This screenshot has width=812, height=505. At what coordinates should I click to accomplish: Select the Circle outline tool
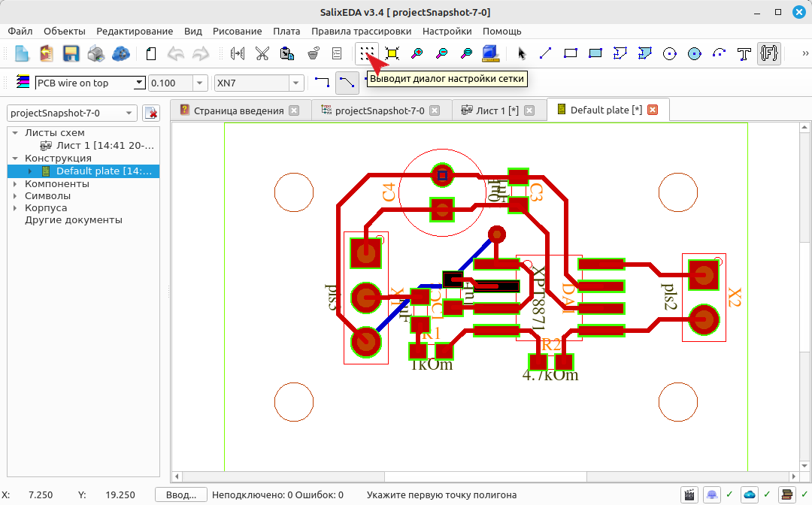[x=670, y=53]
